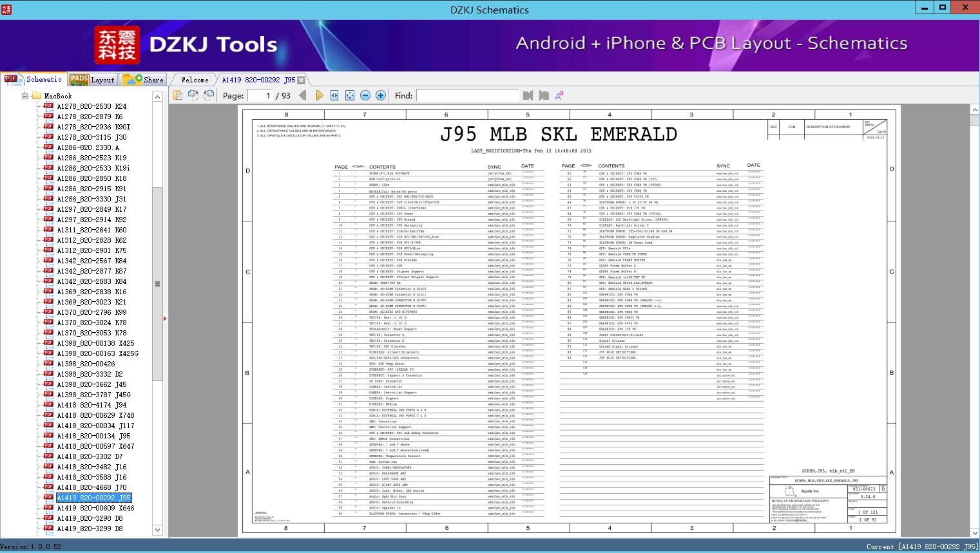Click the document viewer scroll down arrow
Viewport: 980px width, 553px height.
pyautogui.click(x=974, y=533)
